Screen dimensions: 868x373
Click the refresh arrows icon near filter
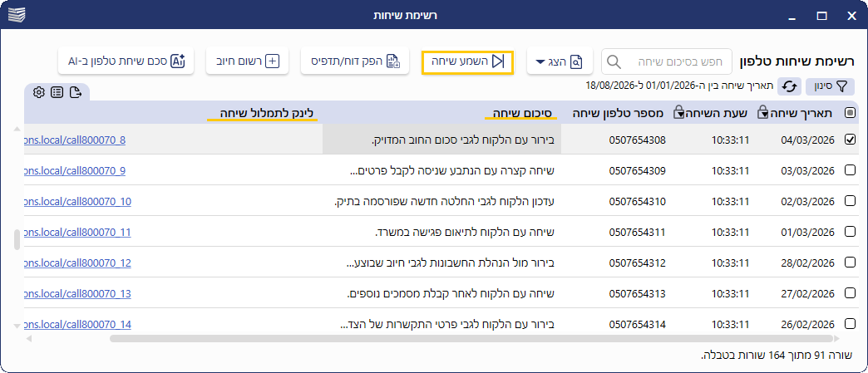(789, 86)
